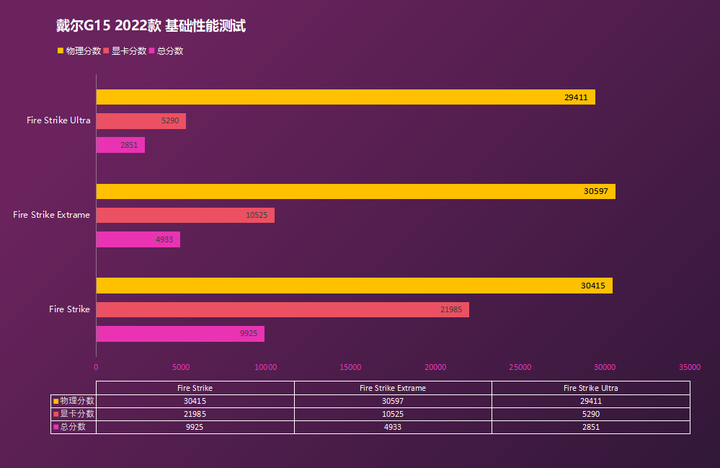
Task: Select the Fire Strike yellow bar 30415
Action: (354, 286)
